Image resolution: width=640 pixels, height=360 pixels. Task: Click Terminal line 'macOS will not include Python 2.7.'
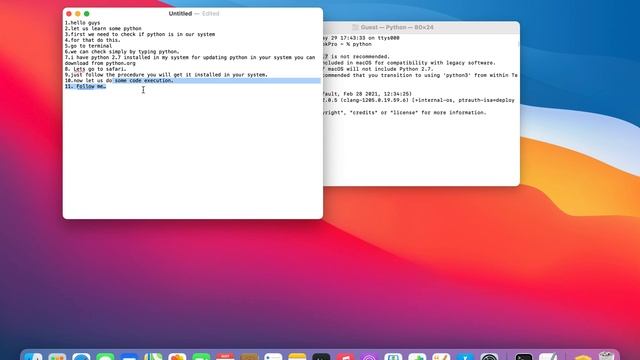point(378,69)
